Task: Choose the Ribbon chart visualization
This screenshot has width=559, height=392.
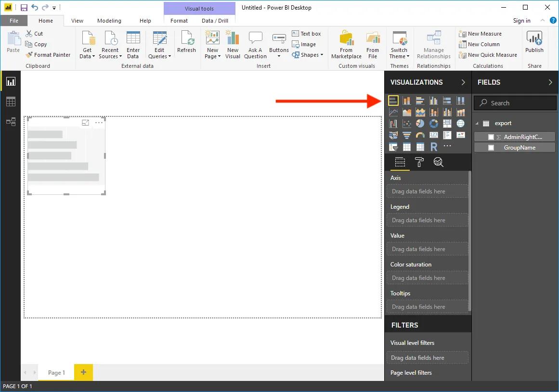Action: click(461, 113)
